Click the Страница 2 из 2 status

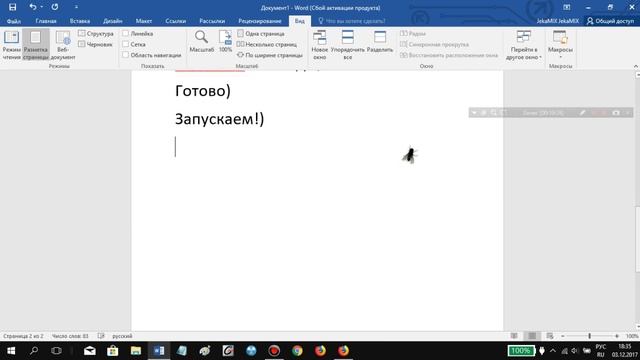[23, 336]
